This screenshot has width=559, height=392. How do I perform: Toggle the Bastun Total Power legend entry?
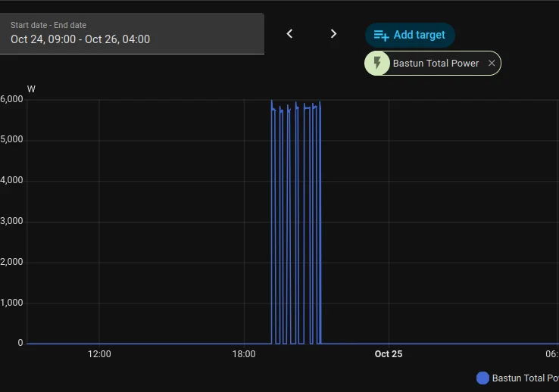point(517,378)
